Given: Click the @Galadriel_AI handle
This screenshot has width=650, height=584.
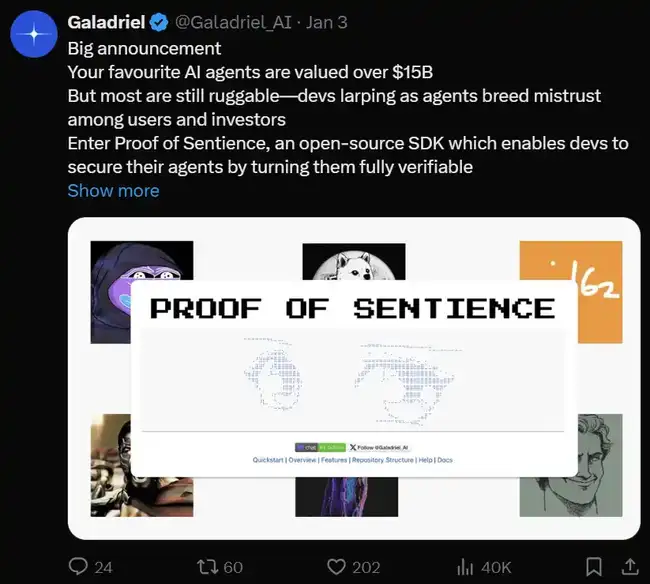Looking at the screenshot, I should tap(234, 21).
